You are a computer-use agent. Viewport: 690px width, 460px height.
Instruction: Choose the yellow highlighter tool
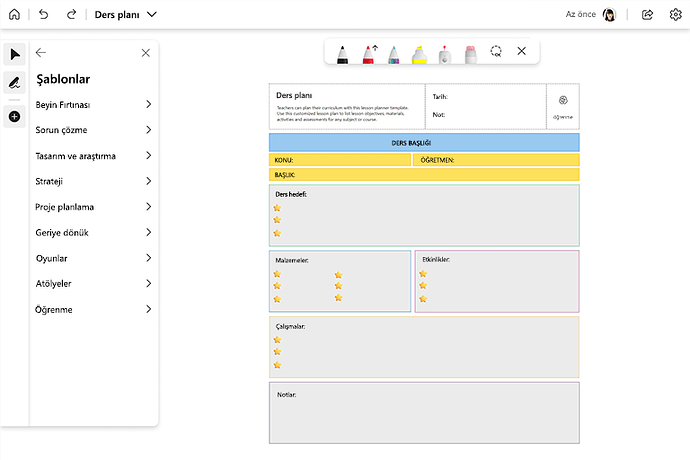click(x=419, y=54)
